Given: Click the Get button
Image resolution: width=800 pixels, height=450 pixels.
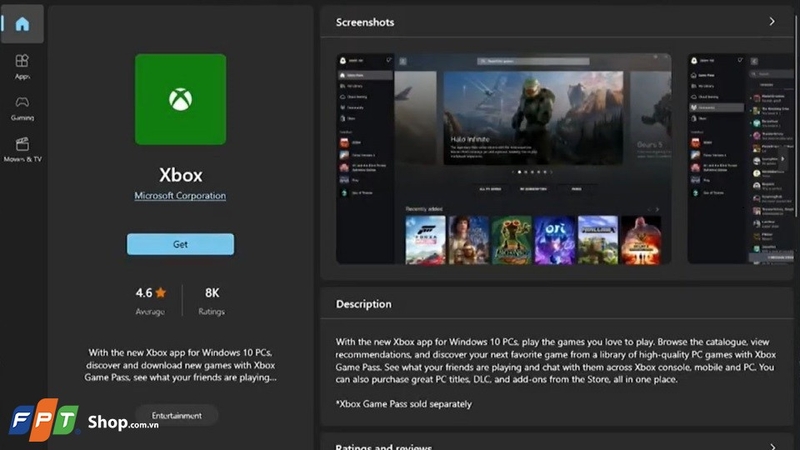Looking at the screenshot, I should click(181, 244).
